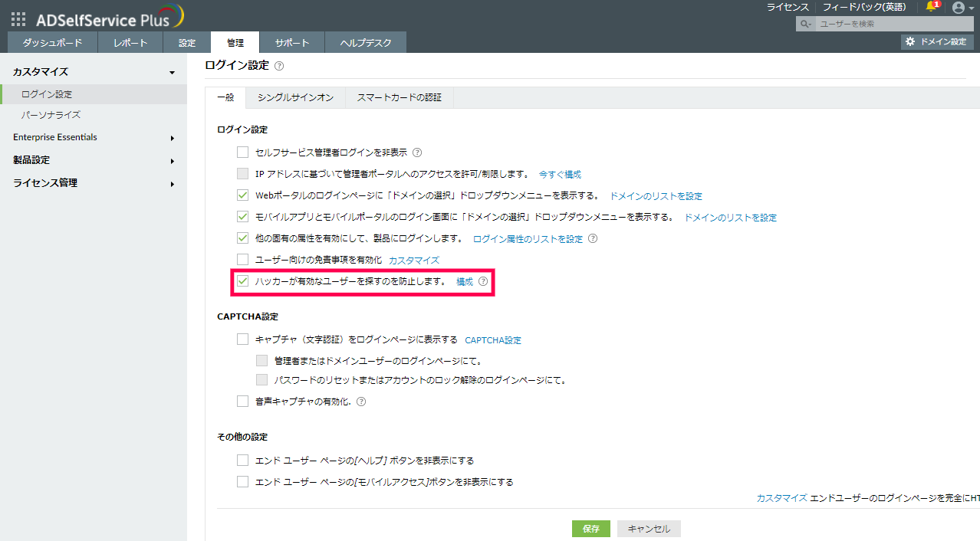Check [ヘルプ]ボタンを非表示にする checkbox
Image resolution: width=980 pixels, height=541 pixels.
[x=243, y=461]
